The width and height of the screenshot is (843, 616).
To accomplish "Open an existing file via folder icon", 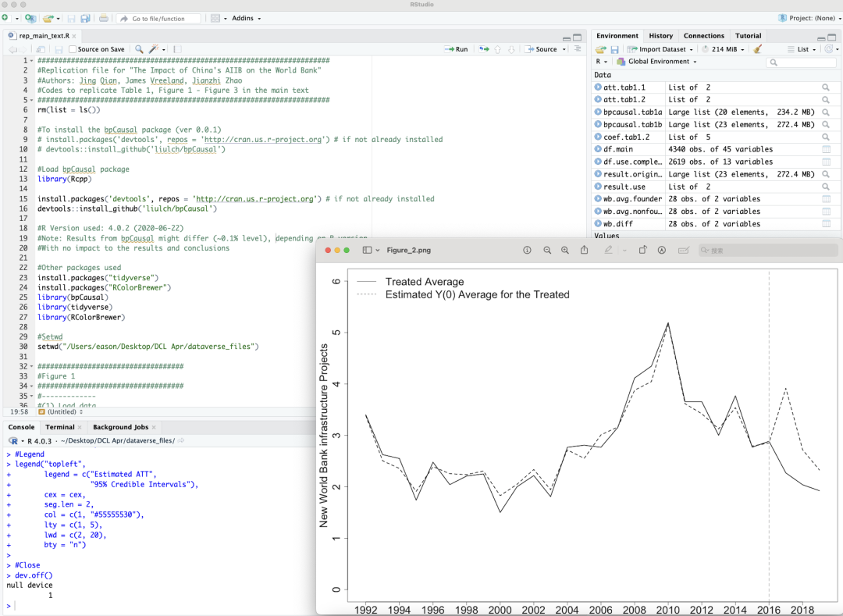I will click(48, 18).
